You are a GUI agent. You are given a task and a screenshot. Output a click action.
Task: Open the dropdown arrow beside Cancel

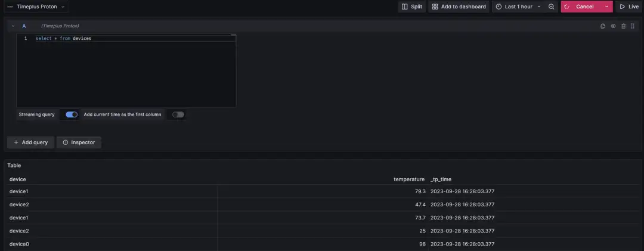pos(606,7)
